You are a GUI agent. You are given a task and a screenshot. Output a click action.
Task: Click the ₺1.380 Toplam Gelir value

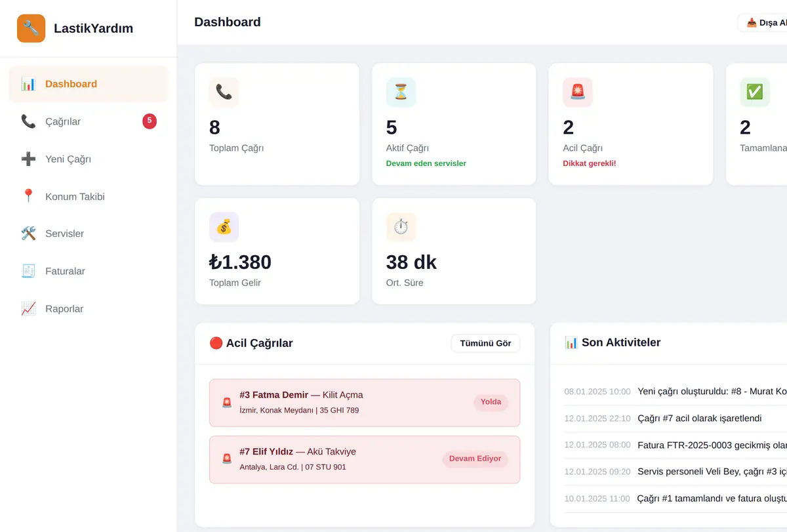(240, 262)
